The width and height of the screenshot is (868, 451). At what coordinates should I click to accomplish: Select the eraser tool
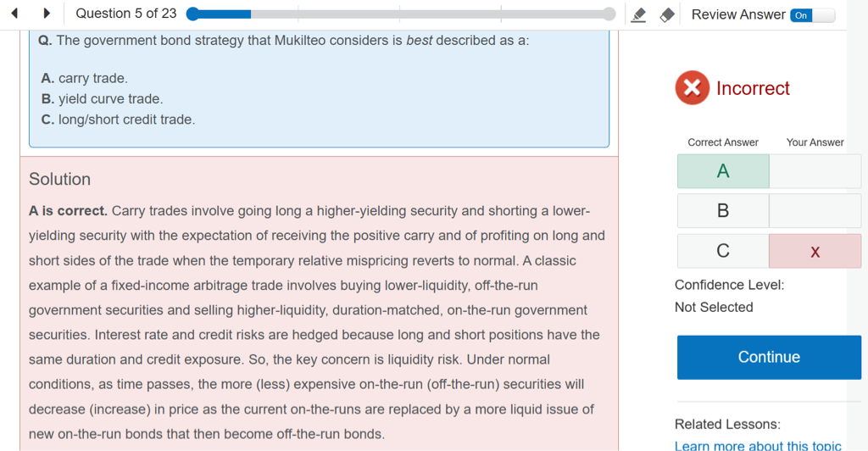point(667,14)
